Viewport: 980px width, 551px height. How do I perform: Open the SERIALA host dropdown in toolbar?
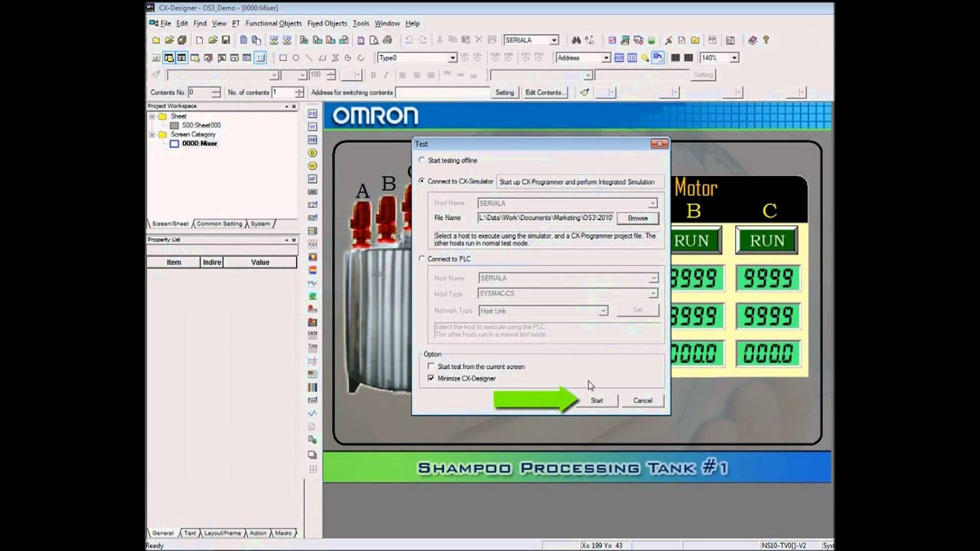point(554,40)
